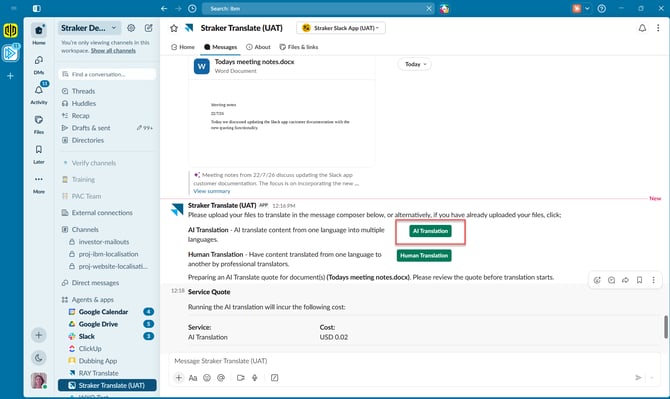Viewport: 670px width, 399px height.
Task: Open history clock icon
Action: pyautogui.click(x=192, y=9)
